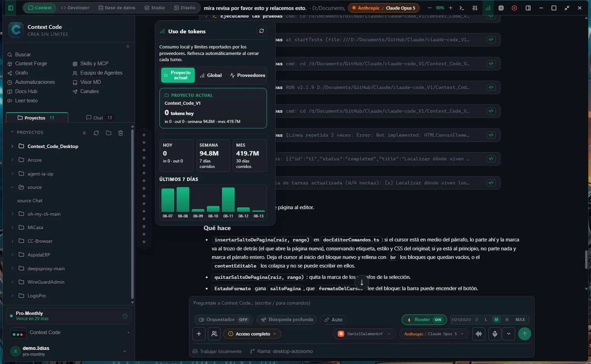591x364 pixels.
Task: Collapse the source project folder
Action: [x=12, y=187]
